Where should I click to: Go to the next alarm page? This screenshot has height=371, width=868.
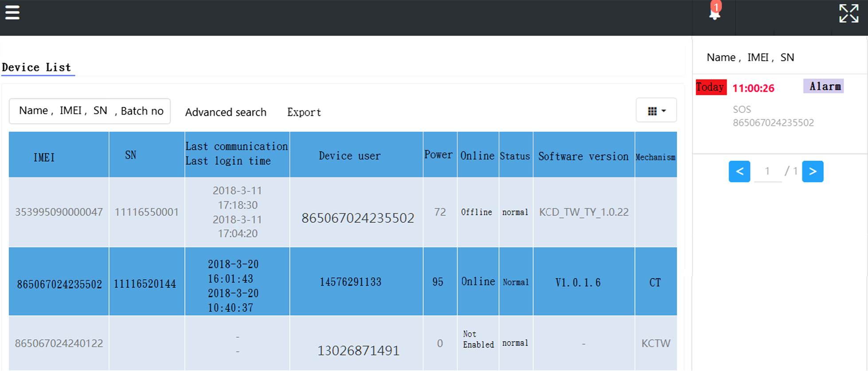(813, 171)
